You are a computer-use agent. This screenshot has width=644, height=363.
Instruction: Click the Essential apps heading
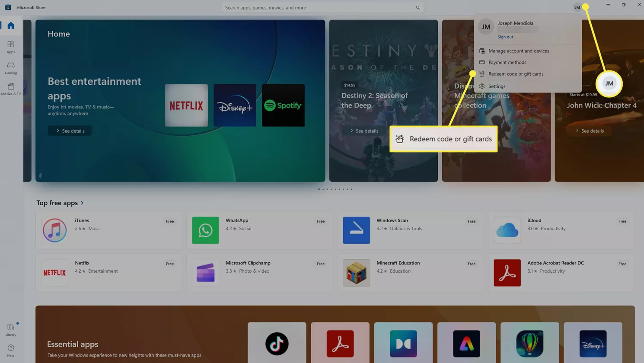point(73,344)
